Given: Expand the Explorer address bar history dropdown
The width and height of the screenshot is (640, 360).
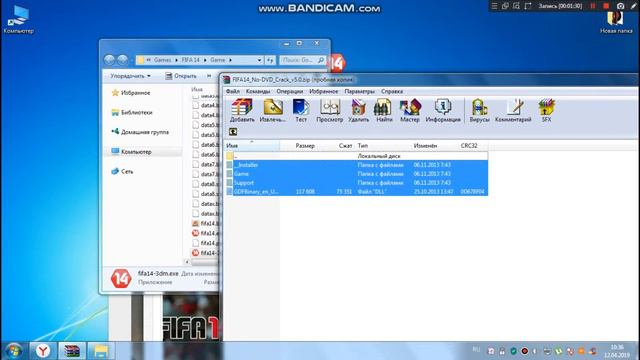Looking at the screenshot, I should [x=259, y=60].
